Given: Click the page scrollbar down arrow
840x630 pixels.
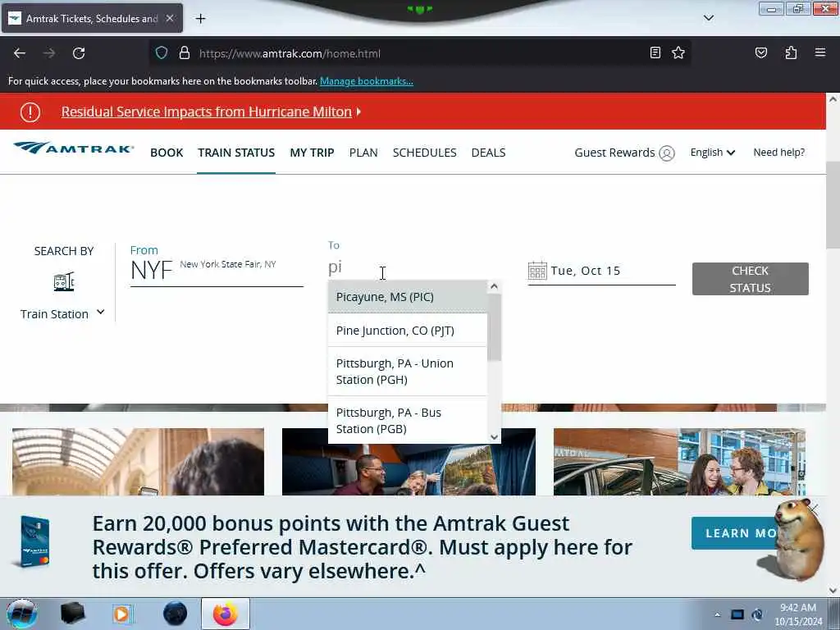Looking at the screenshot, I should (833, 591).
